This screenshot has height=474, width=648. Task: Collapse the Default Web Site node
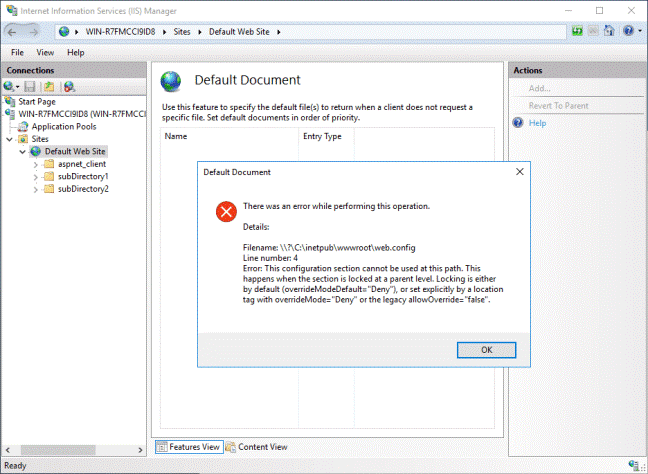coord(22,152)
